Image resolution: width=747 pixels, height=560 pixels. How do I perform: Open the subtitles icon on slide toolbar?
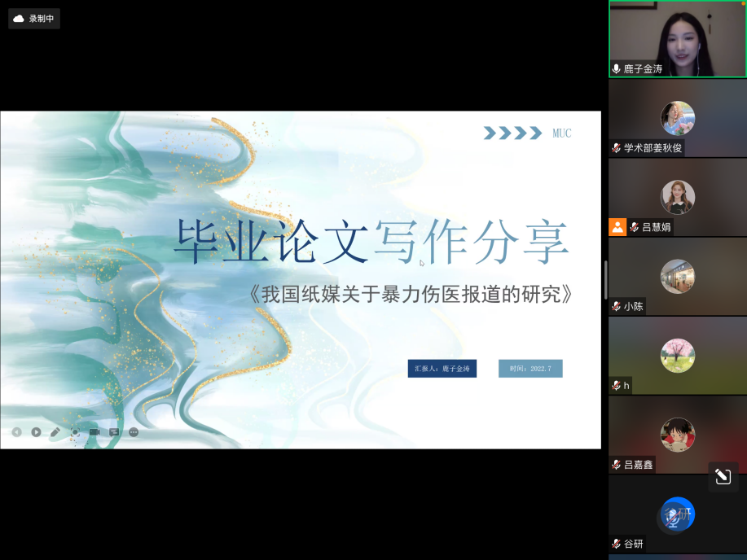click(x=114, y=432)
